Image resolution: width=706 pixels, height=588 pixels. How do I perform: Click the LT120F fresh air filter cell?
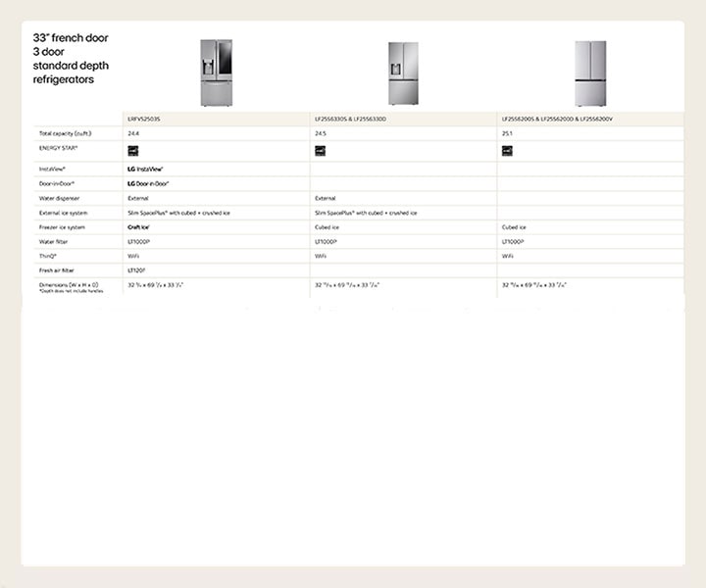click(x=136, y=270)
